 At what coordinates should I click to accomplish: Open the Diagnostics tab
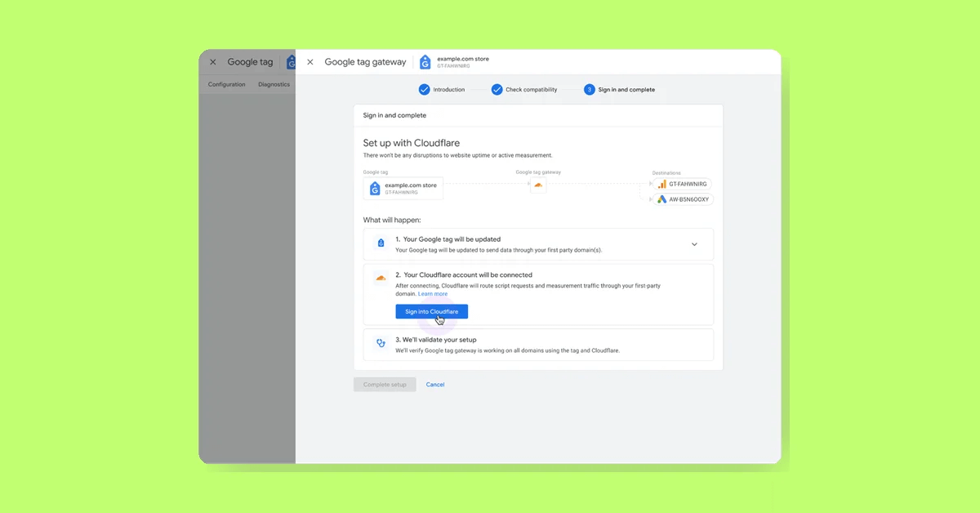[274, 84]
